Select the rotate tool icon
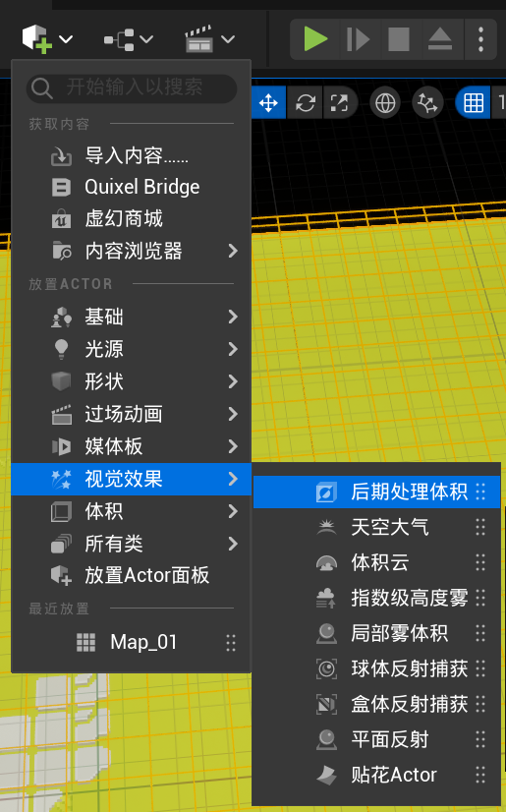The image size is (506, 812). pos(306,102)
